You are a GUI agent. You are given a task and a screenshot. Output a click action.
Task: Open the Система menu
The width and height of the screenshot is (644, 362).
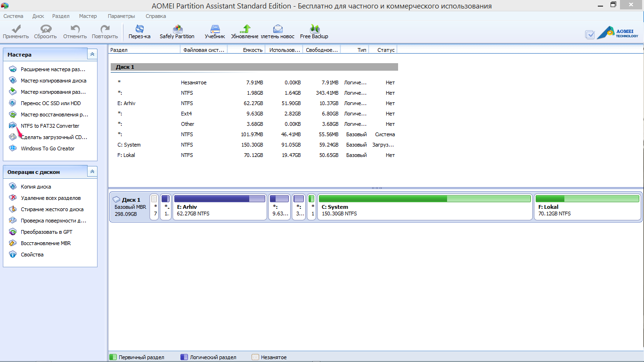point(13,16)
